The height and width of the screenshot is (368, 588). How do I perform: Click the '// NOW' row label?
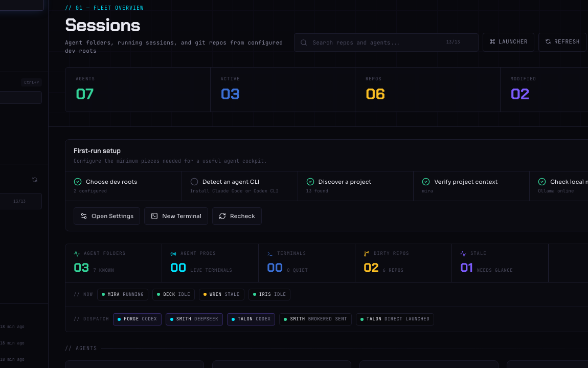(x=83, y=294)
